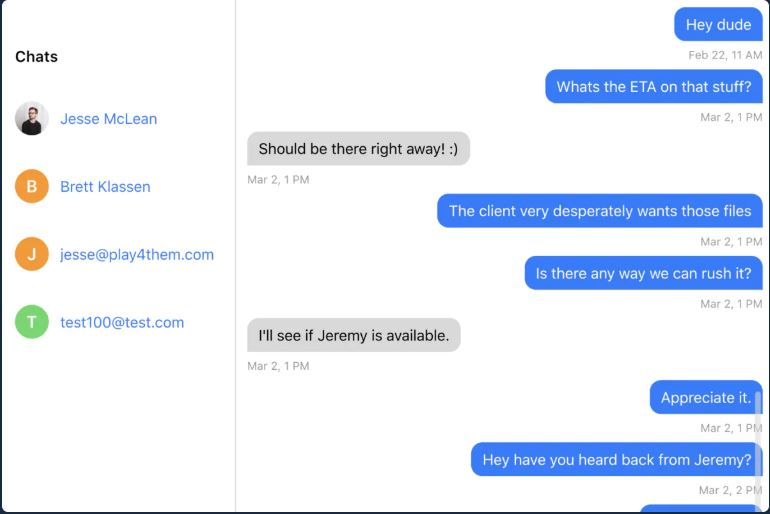Image resolution: width=770 pixels, height=514 pixels.
Task: Click the "Should be there right away" reply
Action: (x=358, y=149)
